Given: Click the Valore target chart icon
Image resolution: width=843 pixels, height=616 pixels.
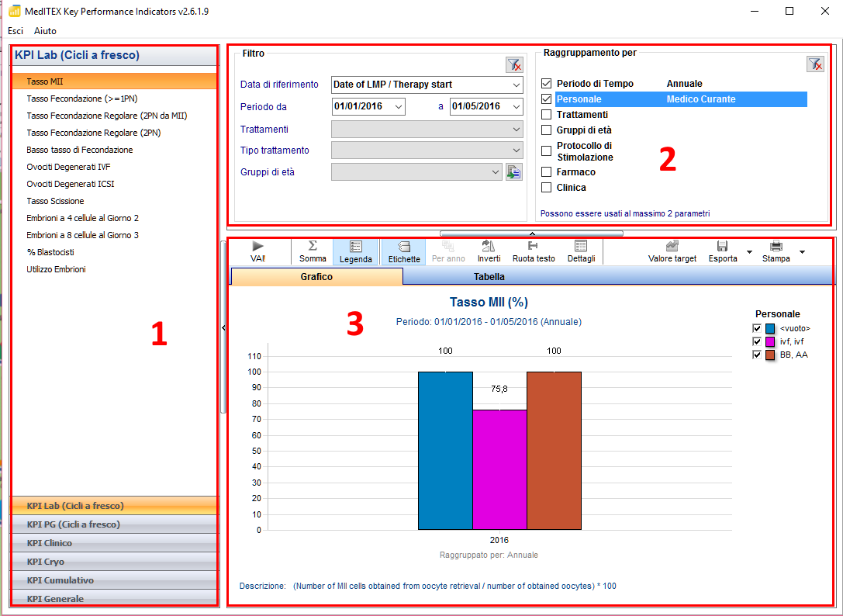Looking at the screenshot, I should [x=672, y=247].
